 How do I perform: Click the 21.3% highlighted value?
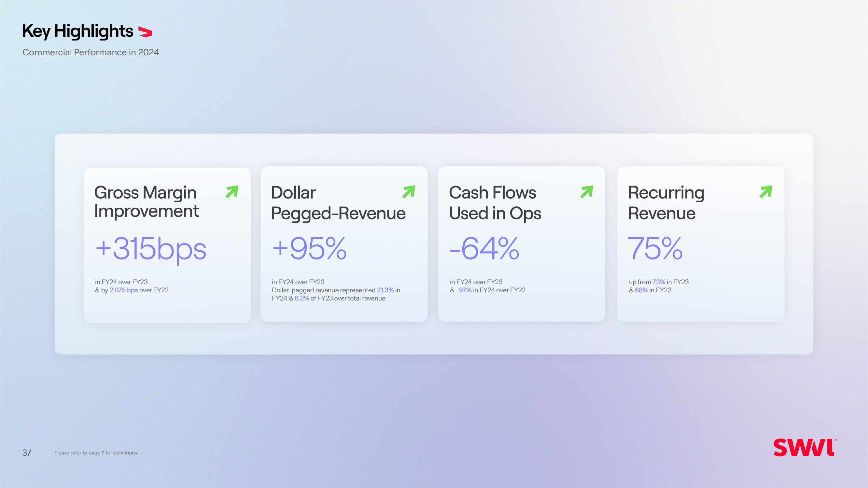[x=385, y=290]
